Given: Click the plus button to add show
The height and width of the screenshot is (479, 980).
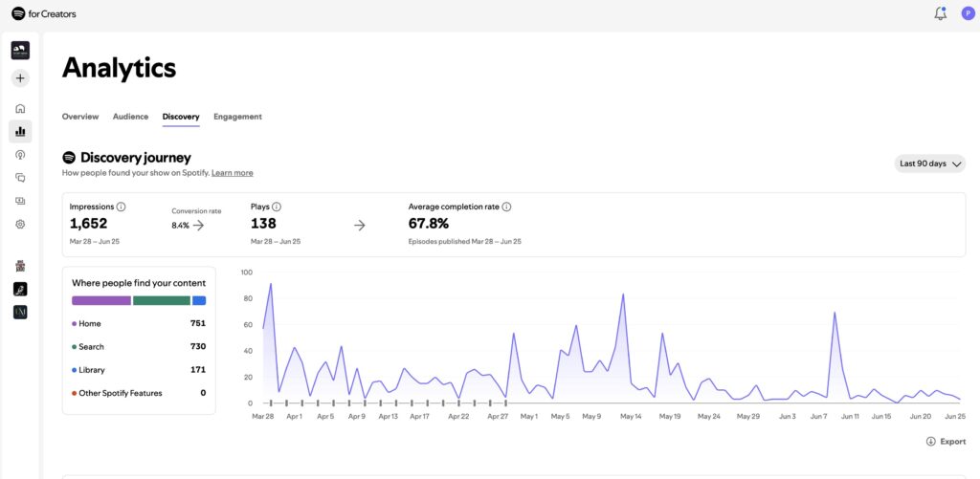Looking at the screenshot, I should coord(20,78).
